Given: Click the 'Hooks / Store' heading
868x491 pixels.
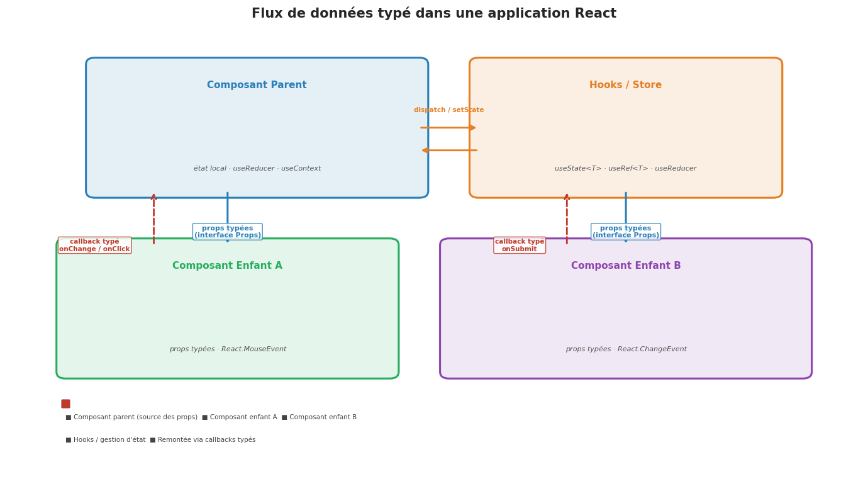Looking at the screenshot, I should tap(625, 85).
